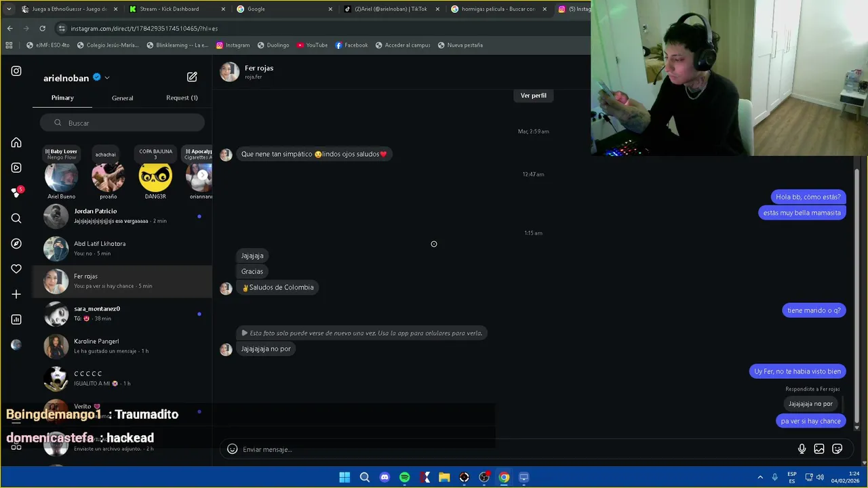The height and width of the screenshot is (488, 868).
Task: Open the Facebook bookmark
Action: coord(351,45)
